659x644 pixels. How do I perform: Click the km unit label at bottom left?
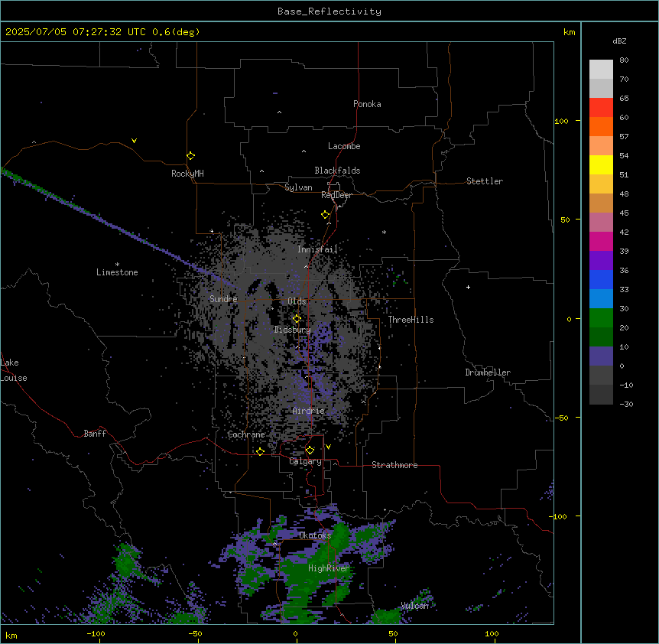(11, 635)
